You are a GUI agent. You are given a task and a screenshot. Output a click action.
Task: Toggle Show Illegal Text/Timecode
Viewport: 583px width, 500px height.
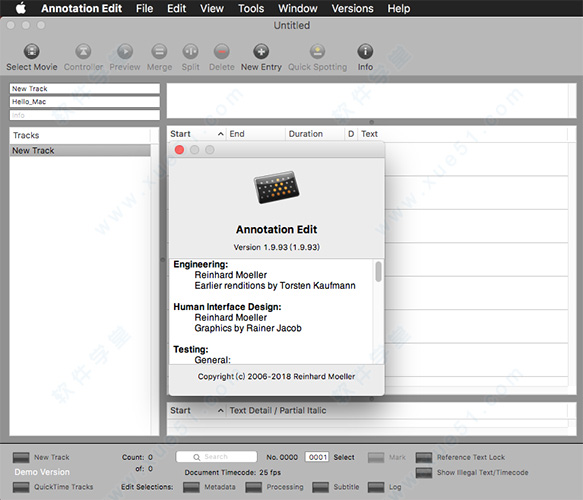click(x=424, y=472)
